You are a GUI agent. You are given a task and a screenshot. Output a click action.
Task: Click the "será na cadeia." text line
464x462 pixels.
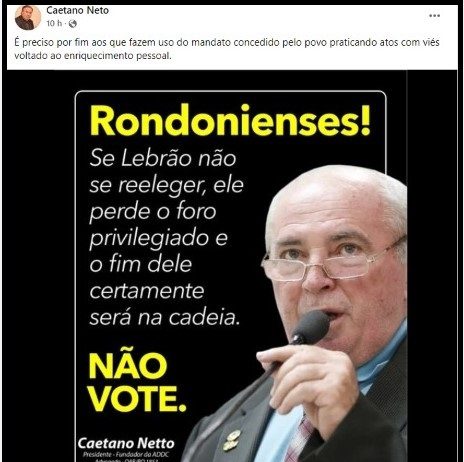coord(165,317)
